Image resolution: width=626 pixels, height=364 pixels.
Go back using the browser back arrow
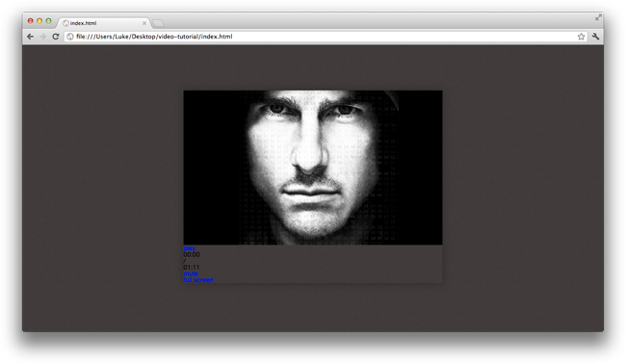point(31,37)
